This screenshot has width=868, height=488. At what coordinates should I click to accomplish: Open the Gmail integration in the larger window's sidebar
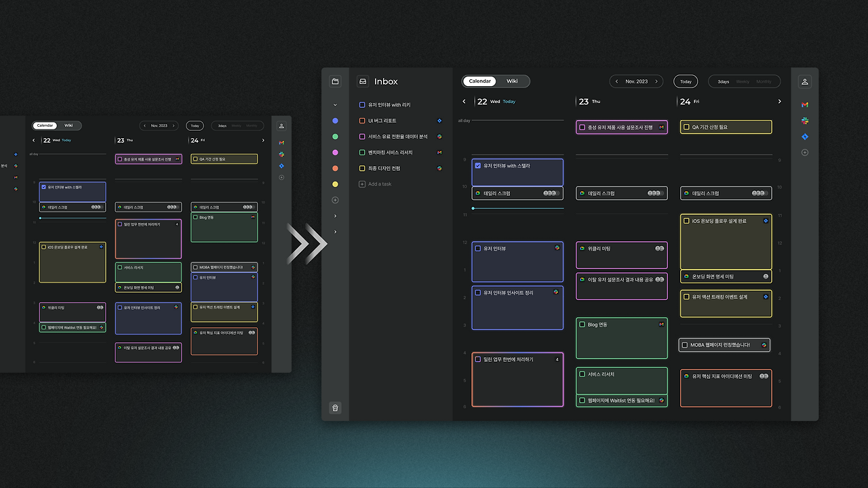pos(805,105)
